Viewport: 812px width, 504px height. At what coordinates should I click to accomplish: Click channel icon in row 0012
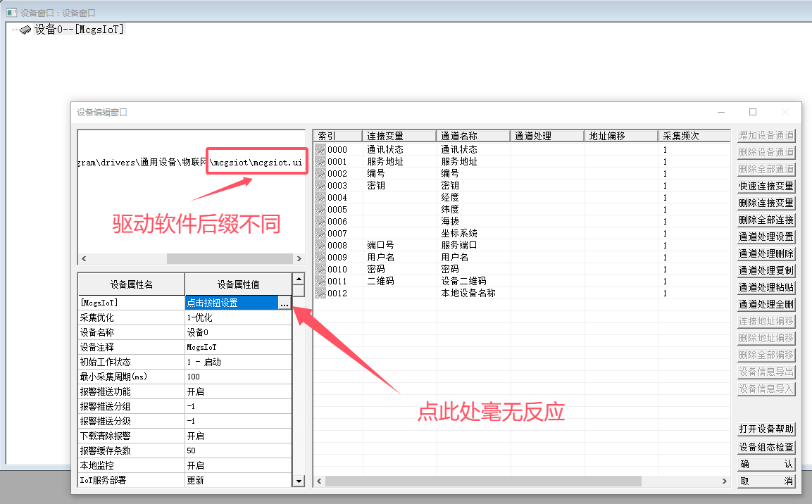click(x=320, y=294)
